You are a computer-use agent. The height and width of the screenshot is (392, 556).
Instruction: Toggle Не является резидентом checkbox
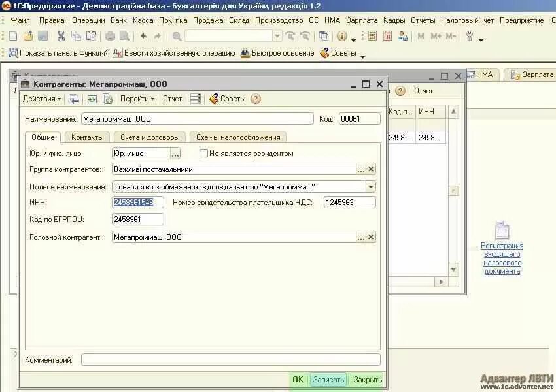click(203, 154)
